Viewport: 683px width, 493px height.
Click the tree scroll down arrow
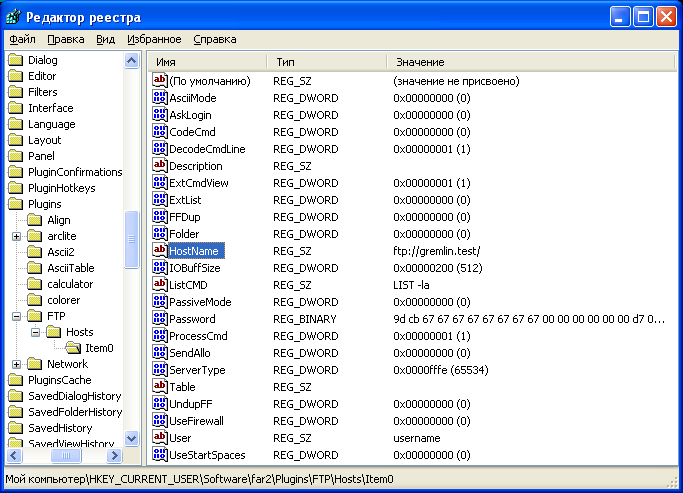tap(131, 438)
